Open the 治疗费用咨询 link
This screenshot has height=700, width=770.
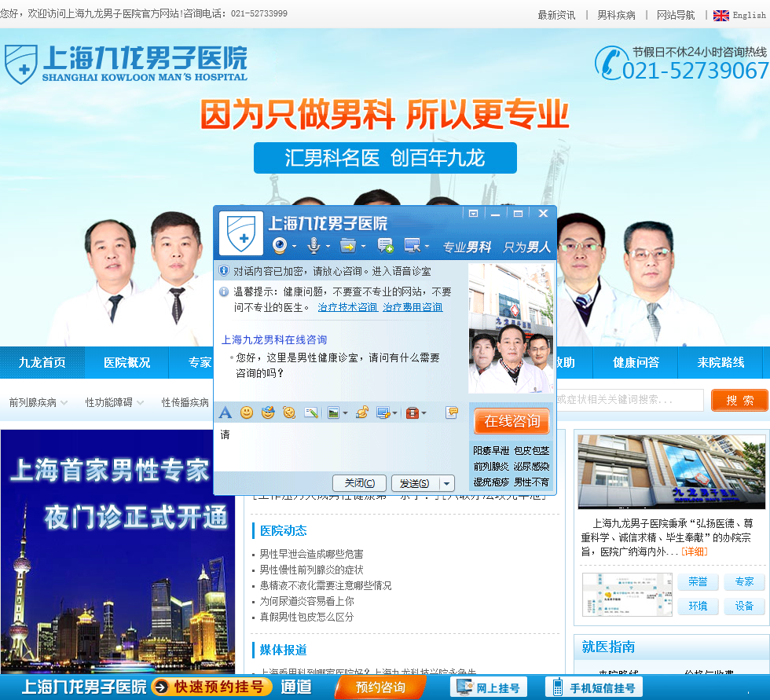412,307
